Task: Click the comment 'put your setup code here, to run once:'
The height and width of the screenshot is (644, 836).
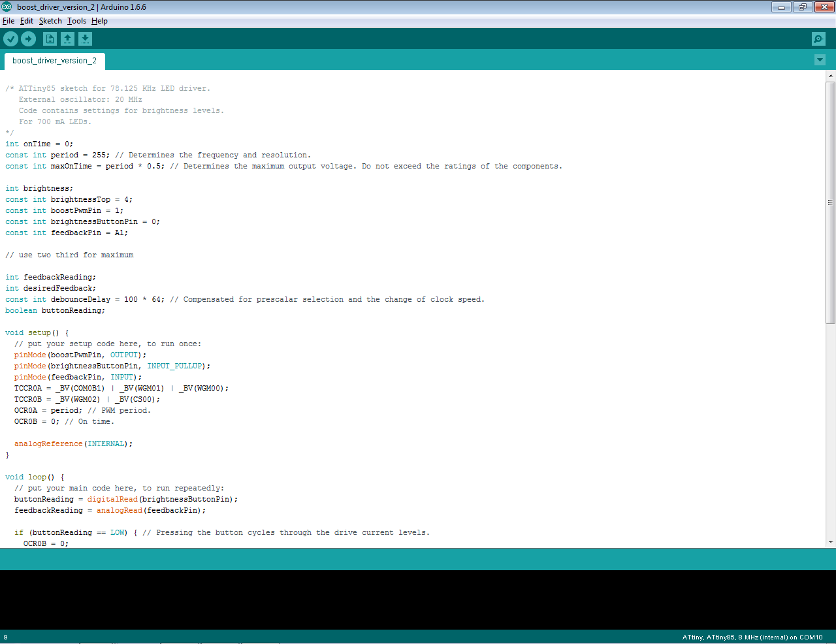Action: tap(115, 344)
